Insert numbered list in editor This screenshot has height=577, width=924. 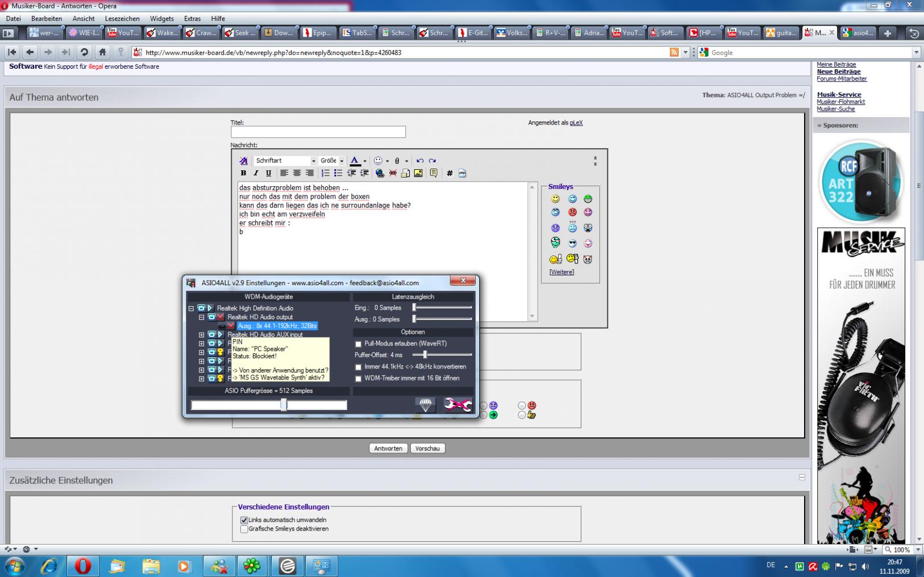click(x=325, y=173)
